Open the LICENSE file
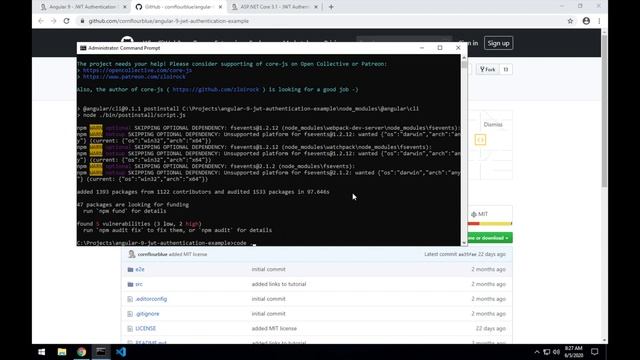 click(145, 328)
